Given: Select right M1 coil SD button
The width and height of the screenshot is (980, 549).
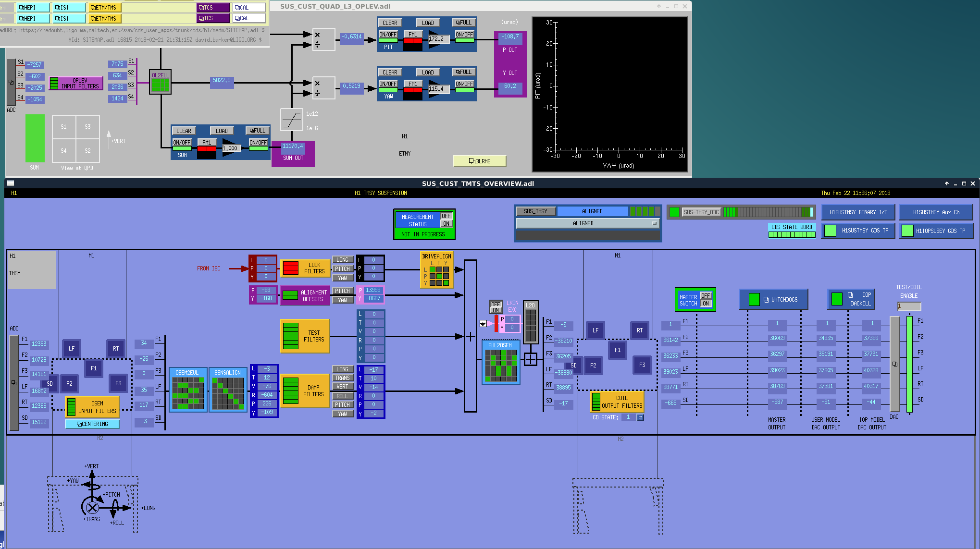Looking at the screenshot, I should (x=573, y=366).
